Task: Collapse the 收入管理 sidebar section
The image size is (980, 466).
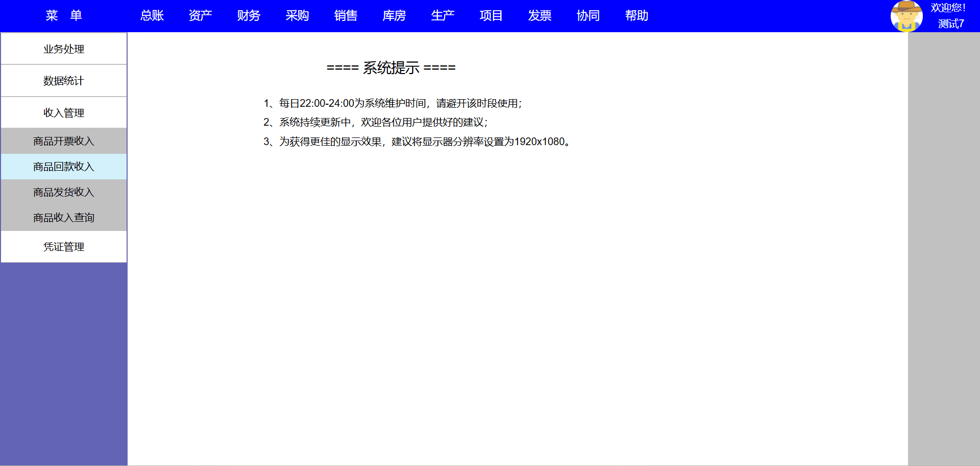Action: (x=64, y=112)
